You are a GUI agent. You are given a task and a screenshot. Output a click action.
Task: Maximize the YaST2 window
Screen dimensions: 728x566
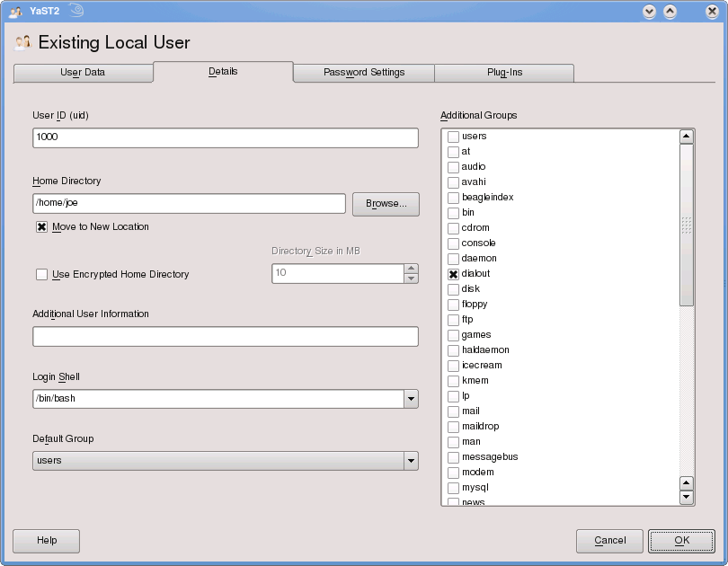pos(670,11)
